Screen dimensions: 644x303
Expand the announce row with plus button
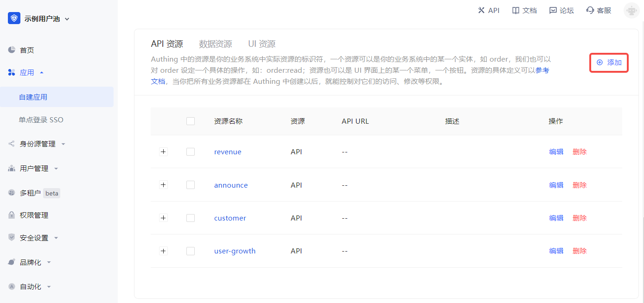163,185
